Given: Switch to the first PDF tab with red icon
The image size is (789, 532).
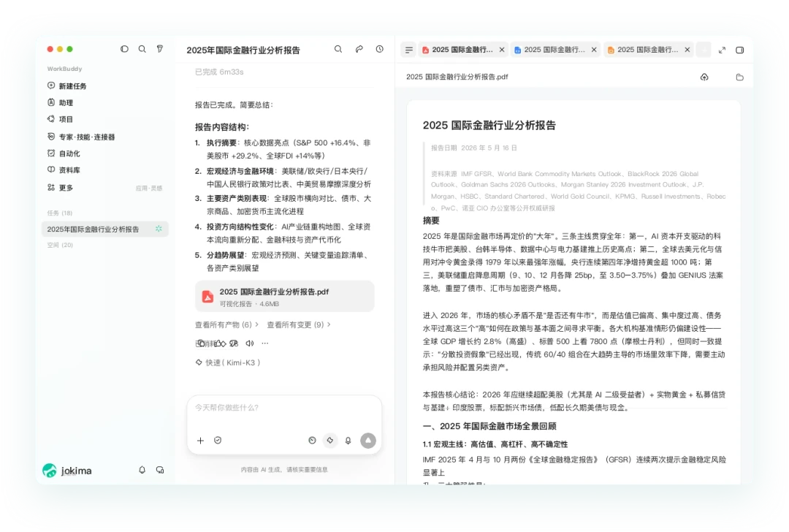Looking at the screenshot, I should 457,50.
